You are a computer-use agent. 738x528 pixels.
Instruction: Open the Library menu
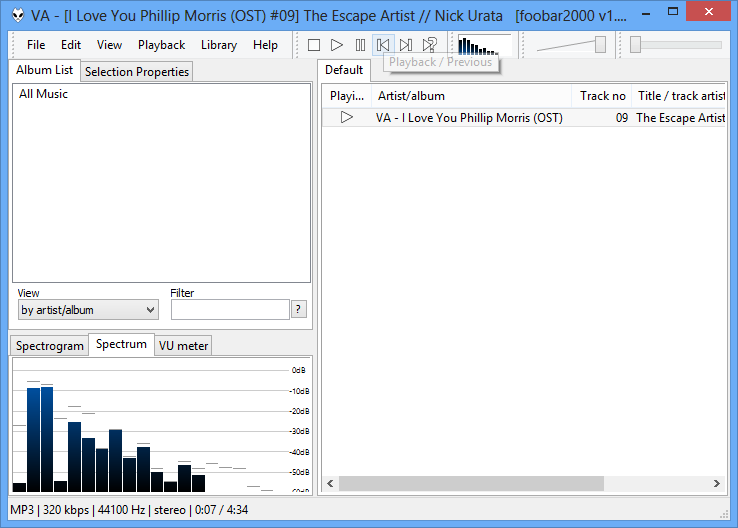[218, 45]
